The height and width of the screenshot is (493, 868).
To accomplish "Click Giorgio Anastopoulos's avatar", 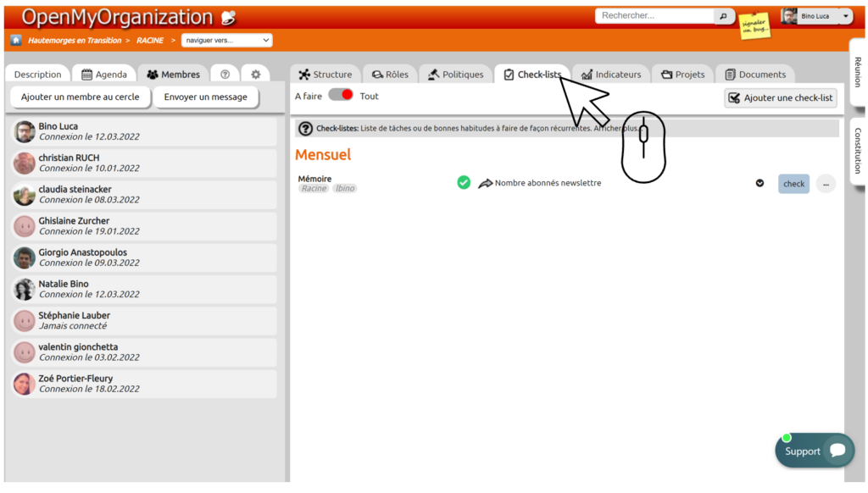I will point(25,258).
